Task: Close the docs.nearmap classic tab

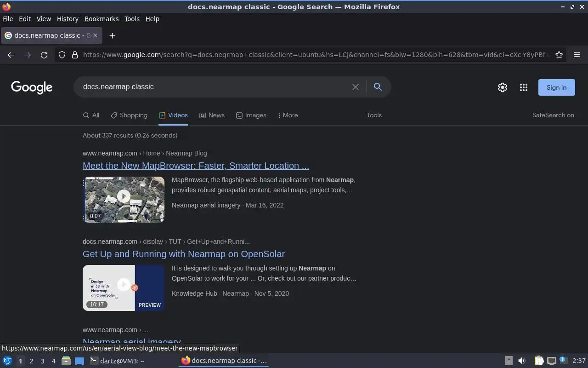Action: click(95, 35)
